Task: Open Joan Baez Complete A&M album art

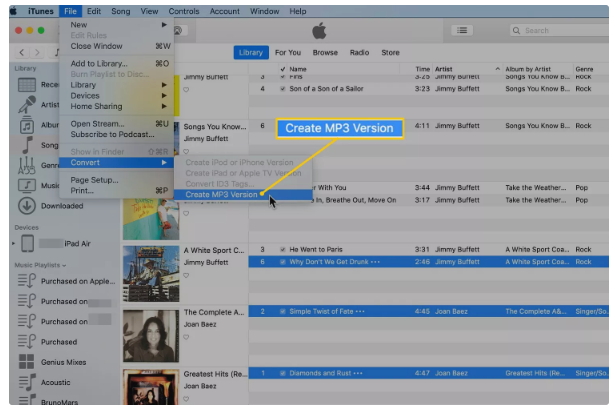Action: (151, 336)
